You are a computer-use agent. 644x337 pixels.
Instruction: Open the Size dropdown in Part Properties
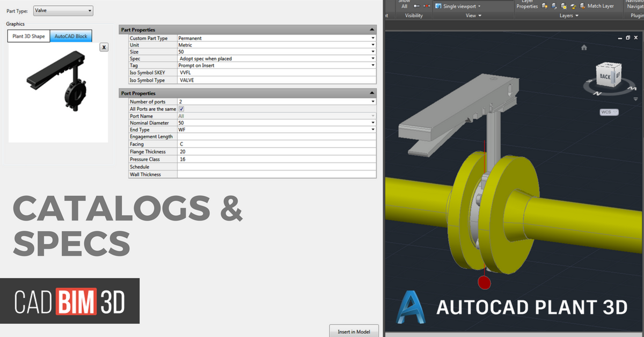[x=373, y=52]
